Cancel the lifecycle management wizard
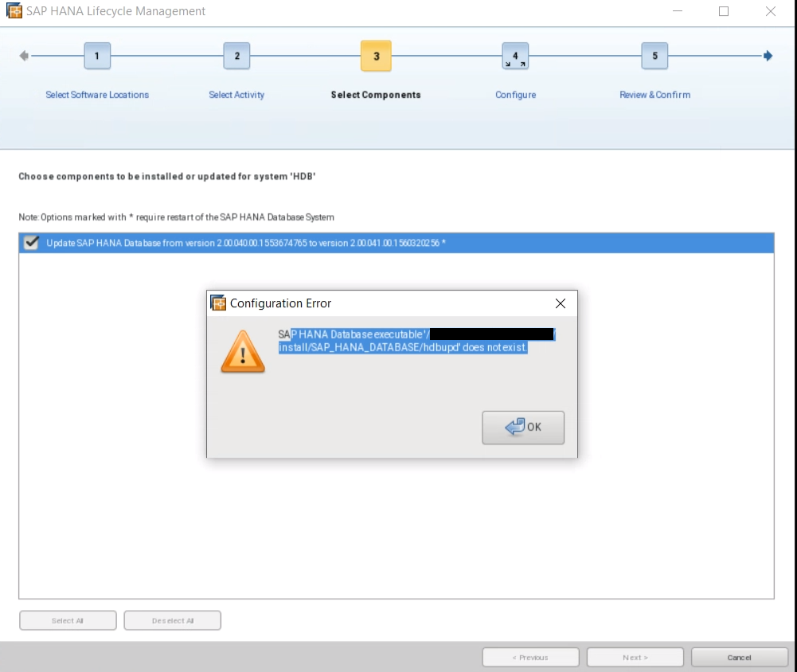Screen dimensions: 797x672 click(740, 657)
